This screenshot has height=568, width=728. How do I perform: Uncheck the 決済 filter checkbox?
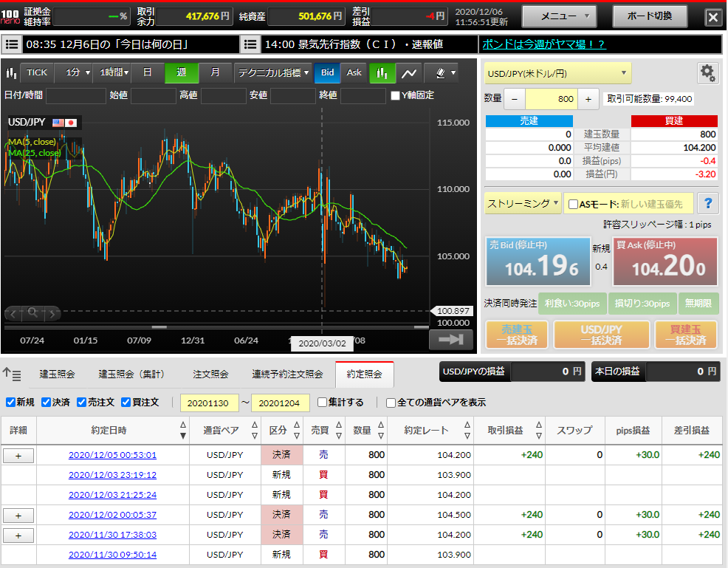[46, 403]
